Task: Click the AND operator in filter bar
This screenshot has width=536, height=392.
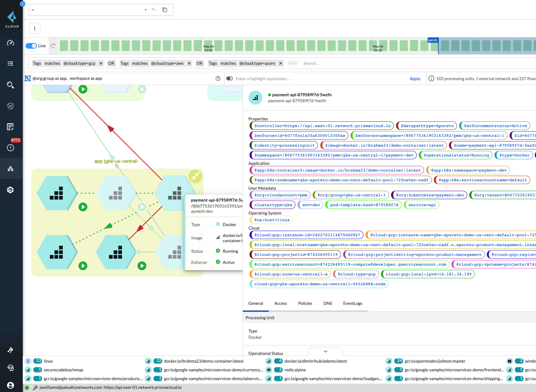Action: click(x=292, y=63)
